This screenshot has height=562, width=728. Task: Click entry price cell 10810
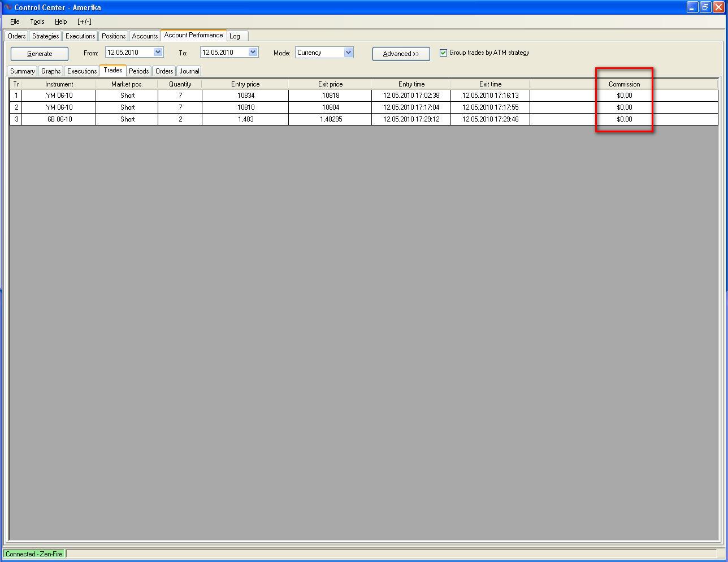click(246, 107)
